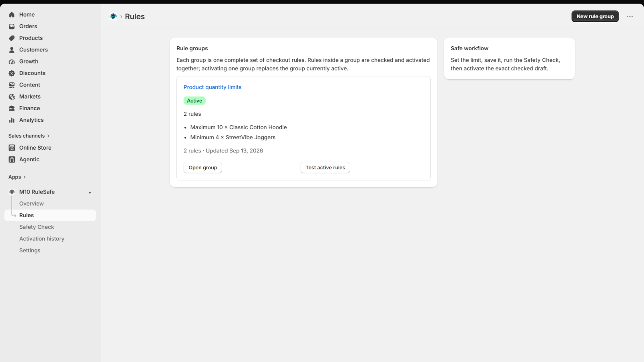
Task: Run Test active rules
Action: click(325, 168)
